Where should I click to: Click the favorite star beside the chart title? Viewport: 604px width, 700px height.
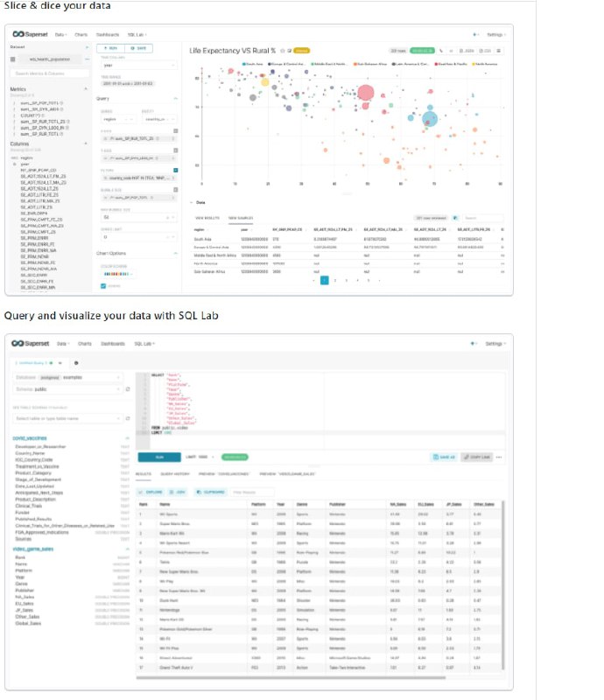[283, 51]
